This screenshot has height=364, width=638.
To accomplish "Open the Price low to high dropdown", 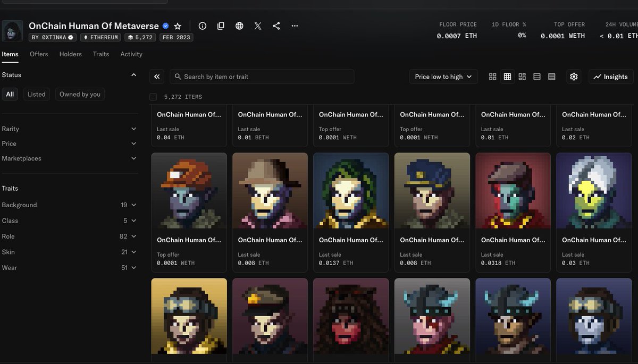I will click(x=443, y=77).
